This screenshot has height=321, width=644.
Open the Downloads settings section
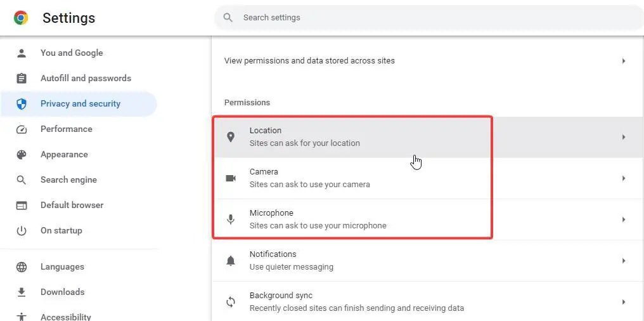(x=62, y=292)
